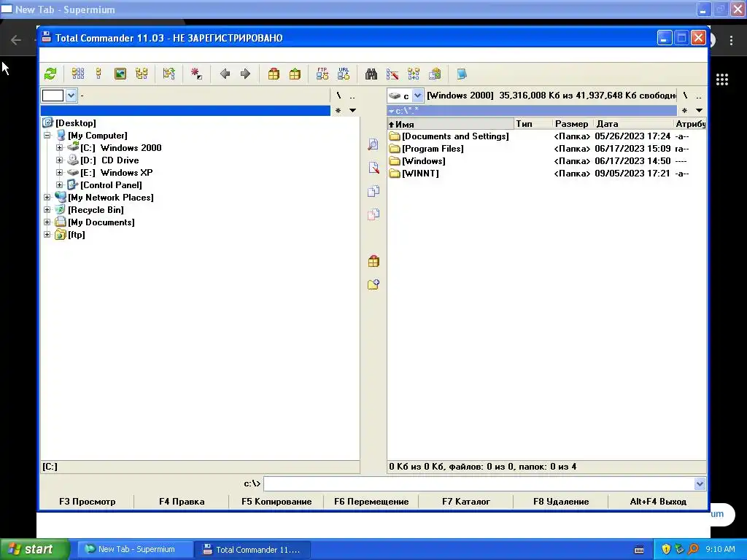Viewport: 747px width, 560px height.
Task: Click the blue notepad icon in toolbar
Action: [x=462, y=74]
